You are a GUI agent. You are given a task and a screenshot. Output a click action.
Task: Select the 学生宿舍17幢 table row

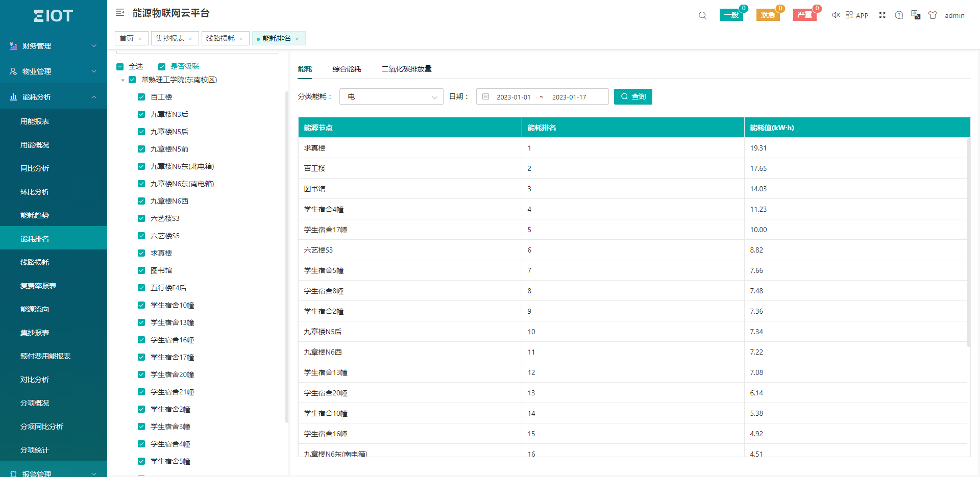[632, 230]
